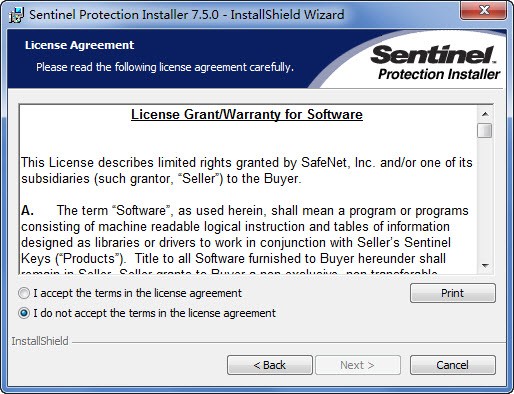Click the license scrollbar down arrow
This screenshot has height=394, width=514.
(x=485, y=266)
